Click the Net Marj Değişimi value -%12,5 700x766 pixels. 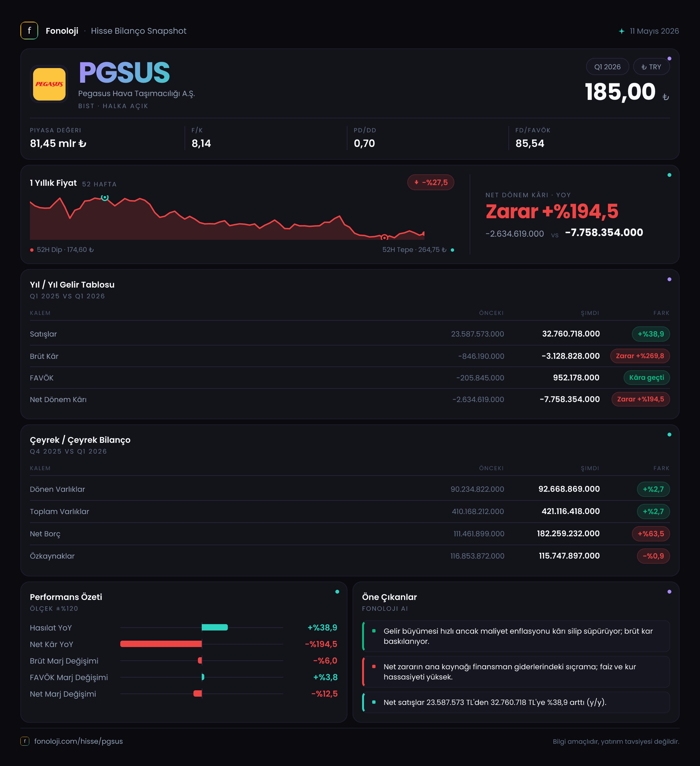(324, 694)
